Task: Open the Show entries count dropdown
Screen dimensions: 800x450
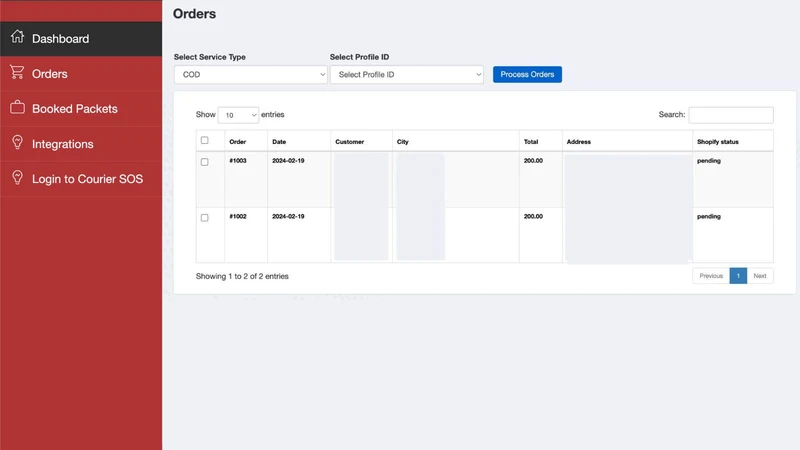Action: pyautogui.click(x=238, y=115)
